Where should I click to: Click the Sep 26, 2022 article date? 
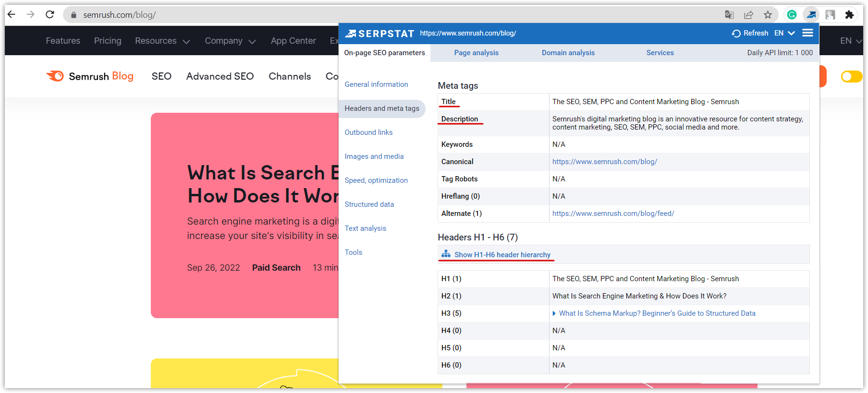[x=213, y=268]
